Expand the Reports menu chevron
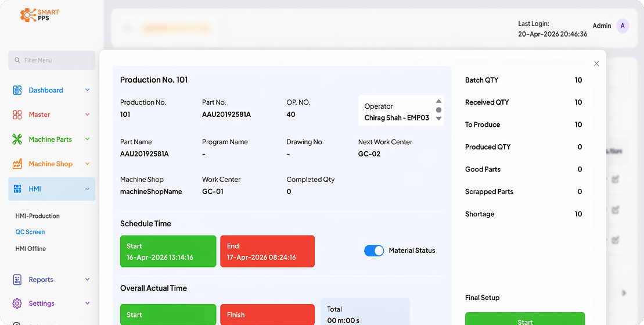Screen dimensions: 644x325 [x=88, y=279]
